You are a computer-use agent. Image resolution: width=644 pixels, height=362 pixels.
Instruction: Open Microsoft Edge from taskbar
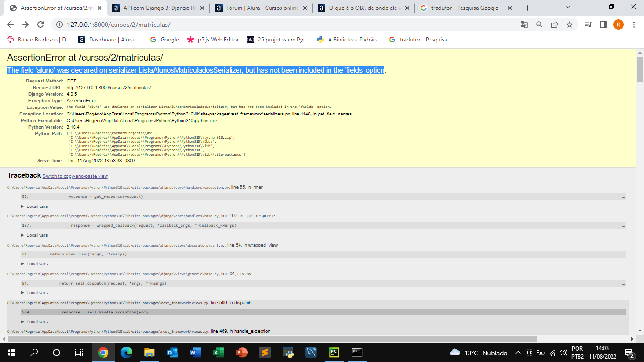click(126, 353)
